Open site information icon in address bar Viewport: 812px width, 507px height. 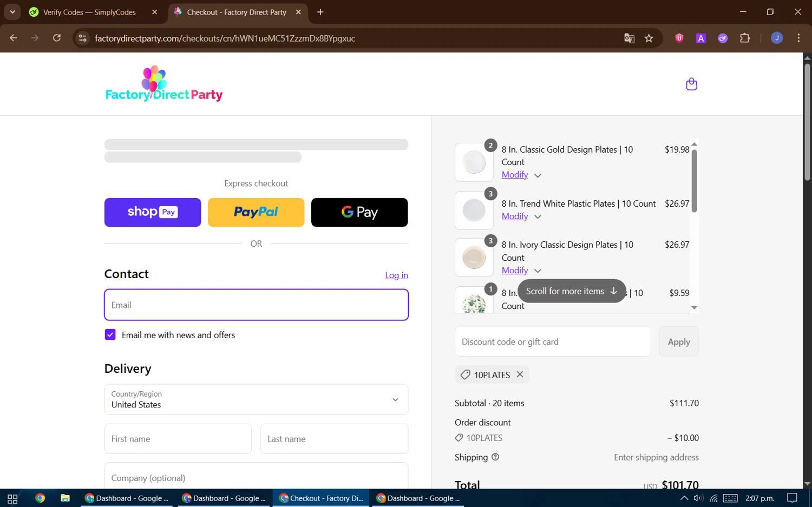coord(82,38)
